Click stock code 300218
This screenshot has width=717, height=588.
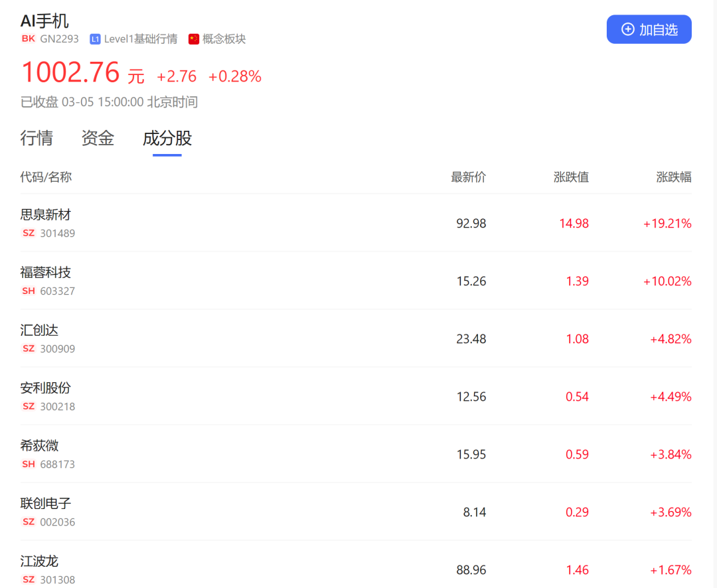[x=58, y=406]
